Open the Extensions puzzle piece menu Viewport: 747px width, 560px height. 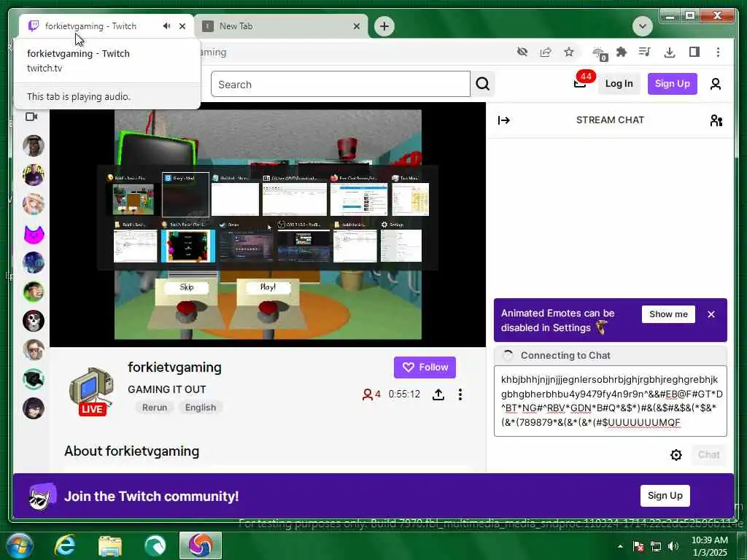coord(622,52)
